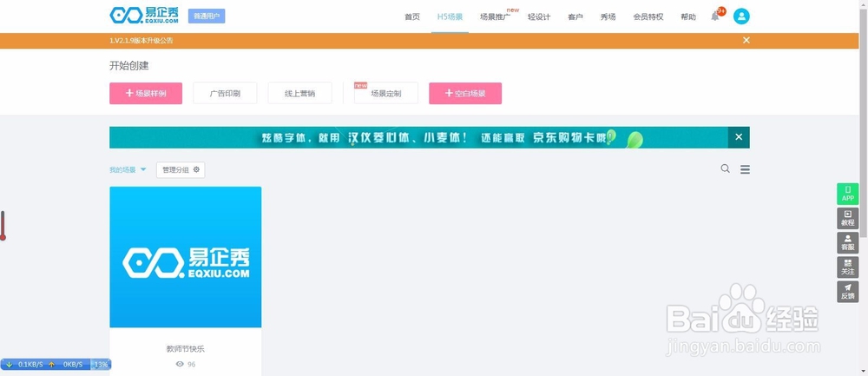The image size is (868, 376).
Task: Open 客户 menu item
Action: click(575, 16)
